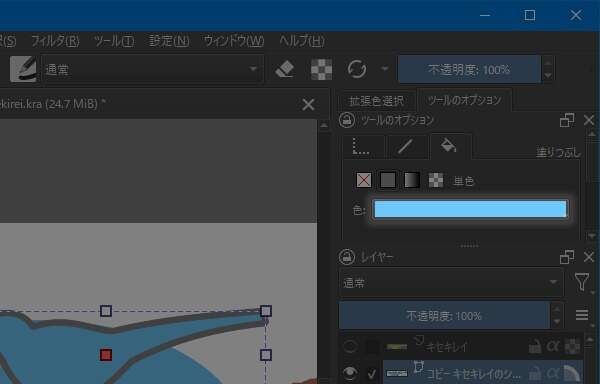Click the red center handle on the shape
This screenshot has width=600, height=384.
tap(106, 355)
